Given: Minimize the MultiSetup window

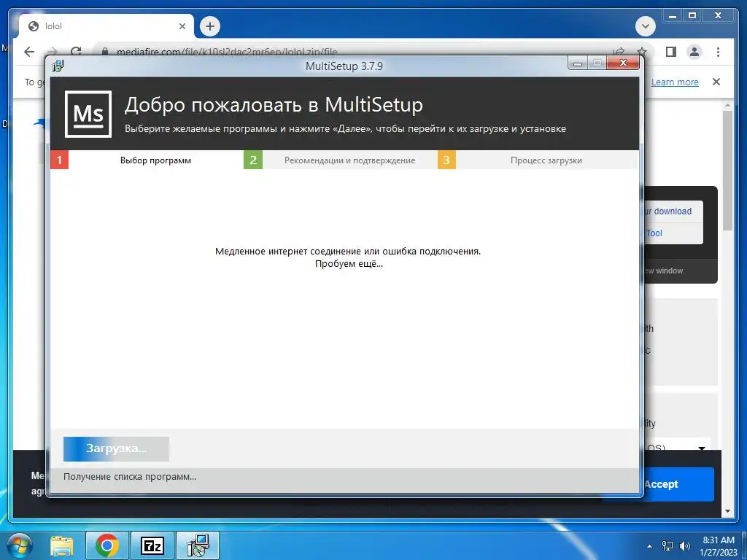Looking at the screenshot, I should [x=578, y=63].
